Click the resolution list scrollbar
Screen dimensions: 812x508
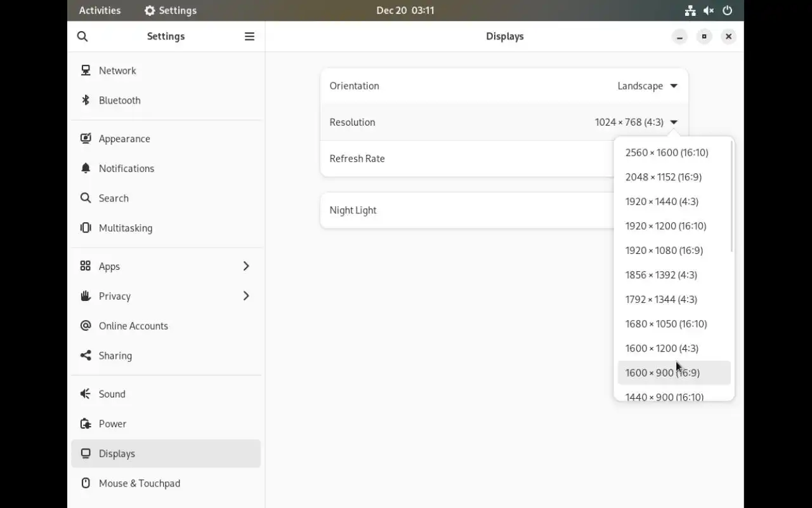pos(732,196)
